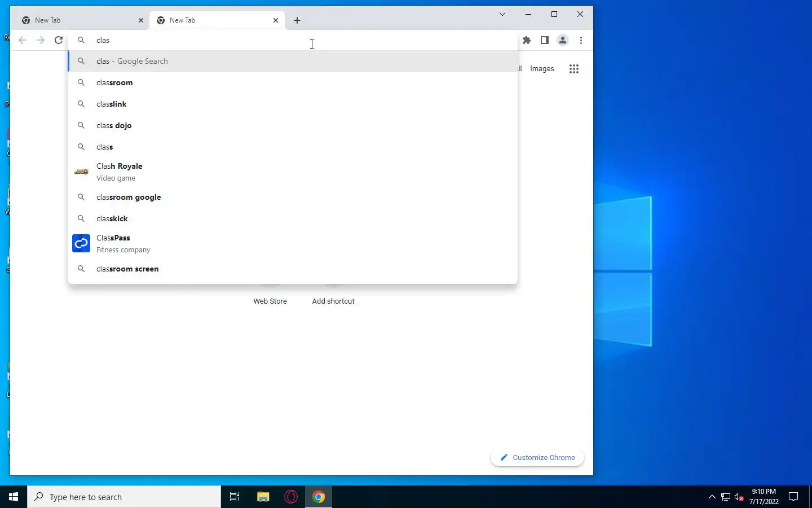The image size is (812, 508).
Task: Open File Explorer from the taskbar
Action: pos(263,497)
